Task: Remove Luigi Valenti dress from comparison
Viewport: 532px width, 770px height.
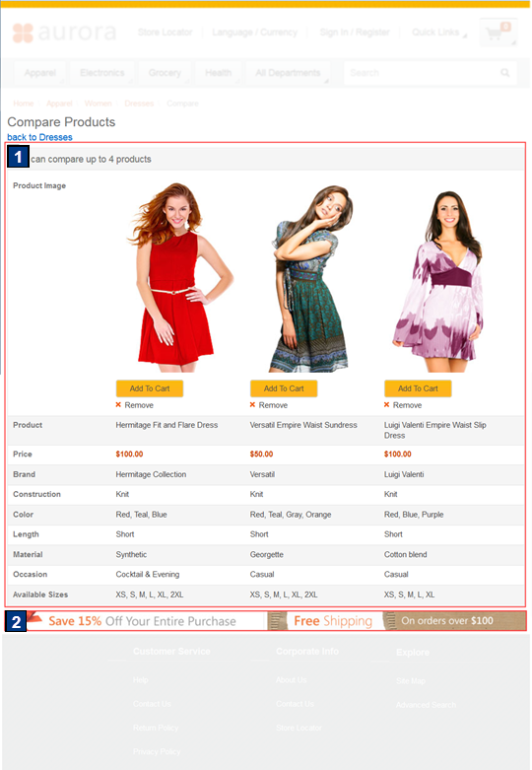Action: tap(407, 405)
